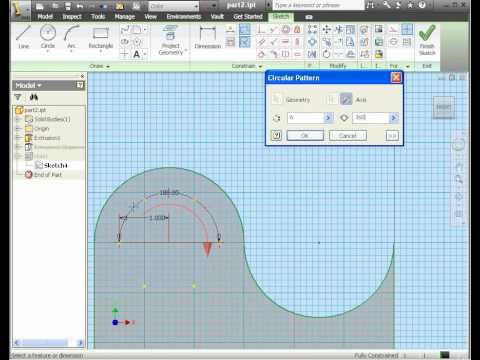
Task: Click the Circular Pattern ribbon icon
Action: coord(312,42)
